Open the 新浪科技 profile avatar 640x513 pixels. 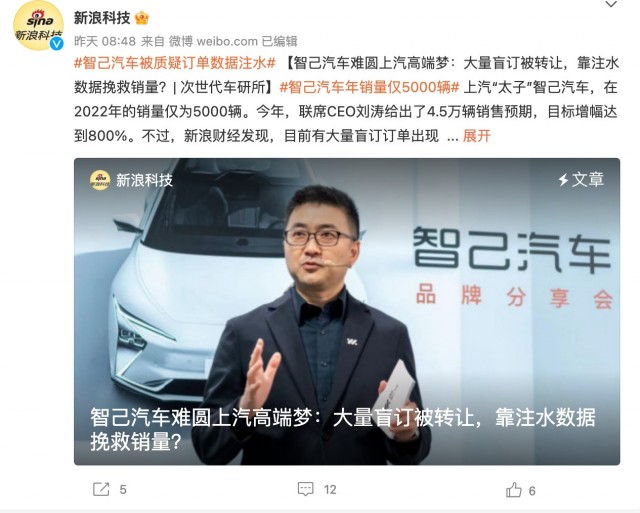[38, 25]
